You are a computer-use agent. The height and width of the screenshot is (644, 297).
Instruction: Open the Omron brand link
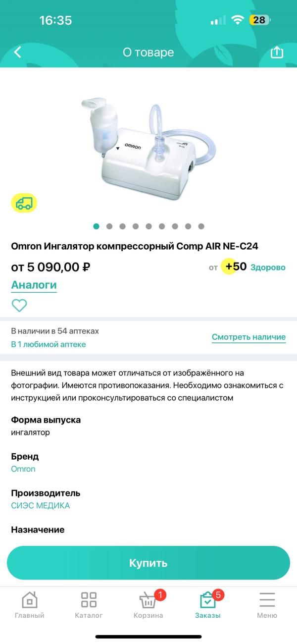tap(23, 469)
